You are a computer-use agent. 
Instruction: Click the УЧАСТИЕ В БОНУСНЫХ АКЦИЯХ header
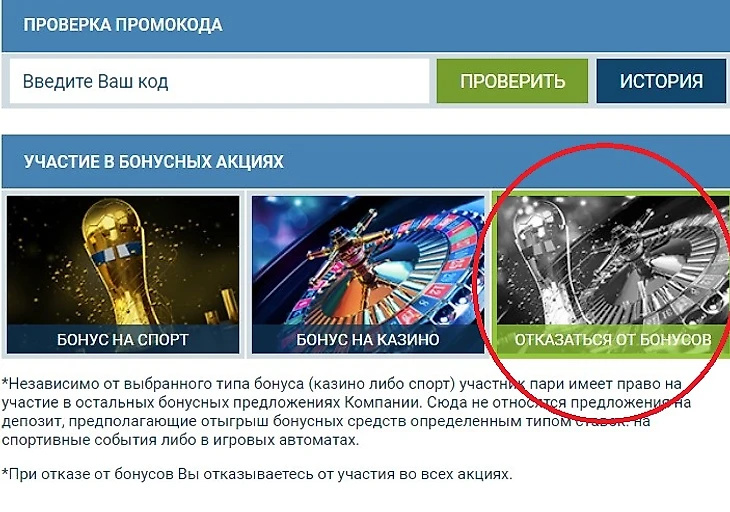(154, 162)
